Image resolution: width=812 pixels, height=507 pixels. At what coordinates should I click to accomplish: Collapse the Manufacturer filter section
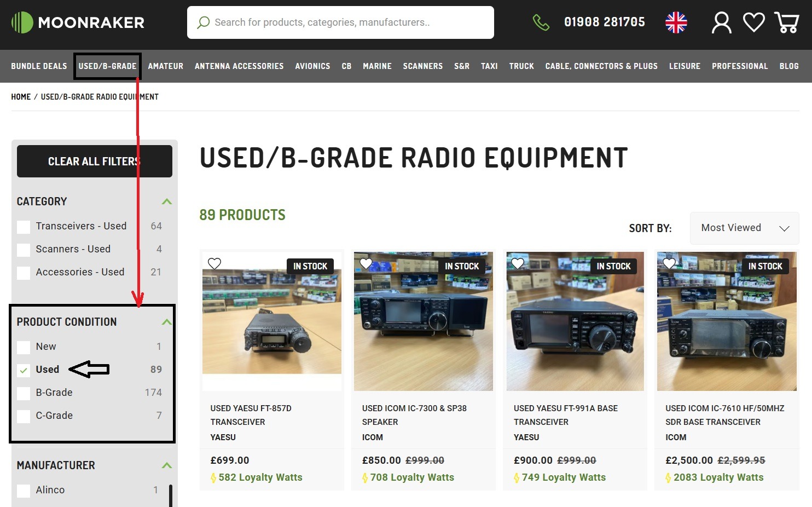(167, 465)
